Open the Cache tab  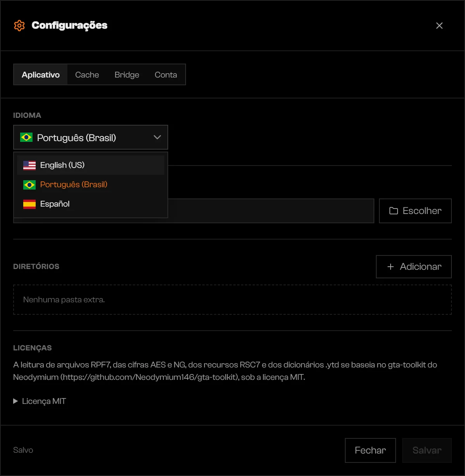[x=87, y=75]
